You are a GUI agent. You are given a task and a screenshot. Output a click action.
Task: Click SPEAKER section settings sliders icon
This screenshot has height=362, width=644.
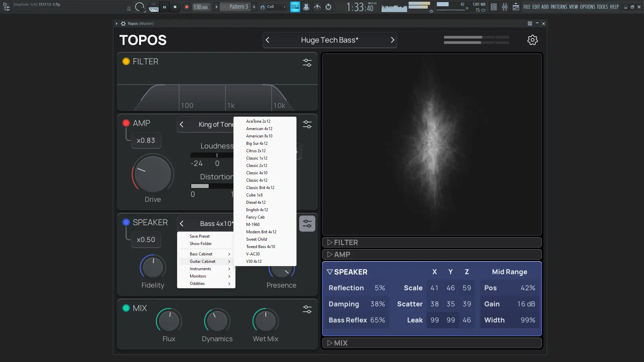tap(307, 224)
